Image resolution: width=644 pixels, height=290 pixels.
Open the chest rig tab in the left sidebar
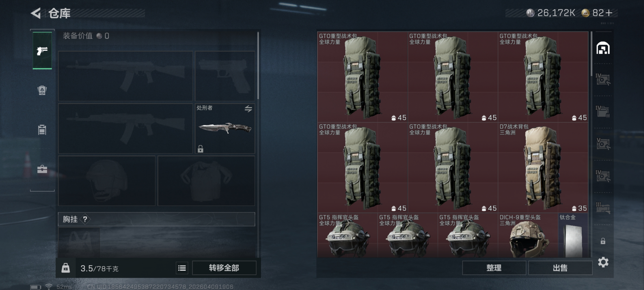coord(42,130)
